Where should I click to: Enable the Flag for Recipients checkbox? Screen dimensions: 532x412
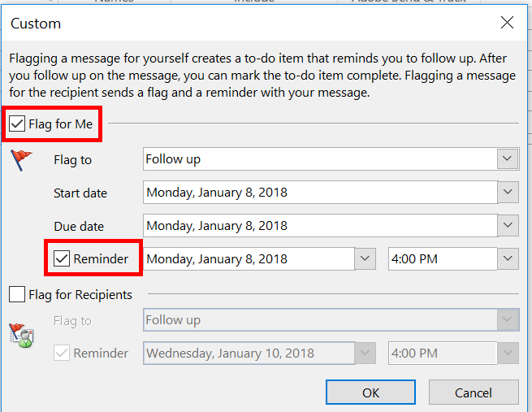pyautogui.click(x=17, y=294)
